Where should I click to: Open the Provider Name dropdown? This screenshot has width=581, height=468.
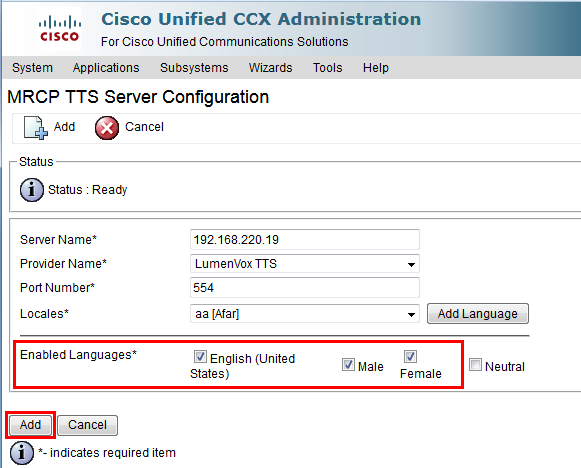(305, 264)
